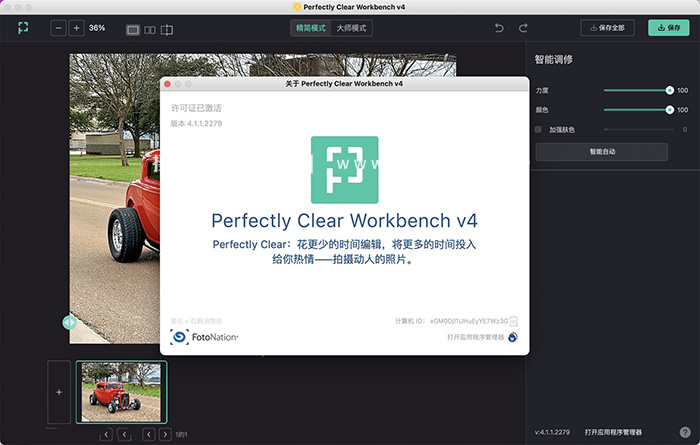The width and height of the screenshot is (700, 445).
Task: Click 许可证已激活 text in dialog
Action: (196, 108)
